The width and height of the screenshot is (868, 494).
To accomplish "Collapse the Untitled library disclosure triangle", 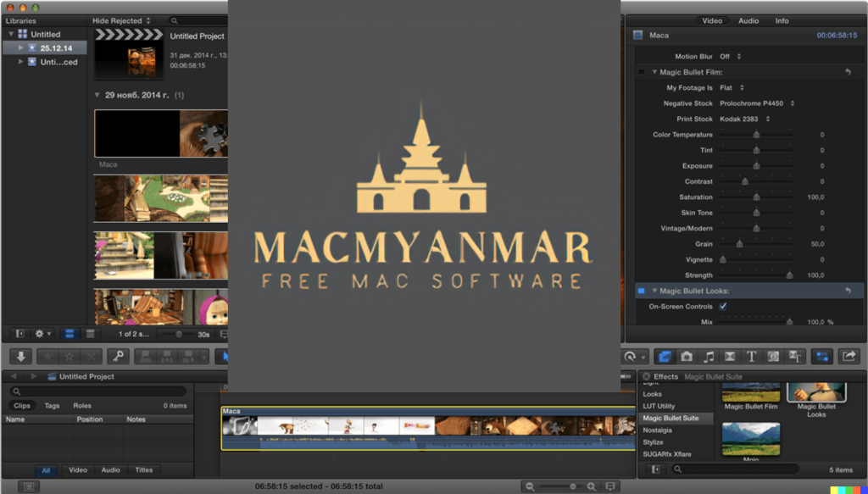I will pyautogui.click(x=11, y=34).
